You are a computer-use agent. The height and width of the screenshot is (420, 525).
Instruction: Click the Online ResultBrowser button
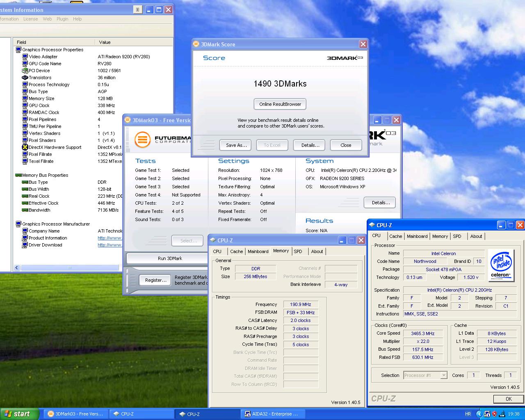(x=280, y=104)
